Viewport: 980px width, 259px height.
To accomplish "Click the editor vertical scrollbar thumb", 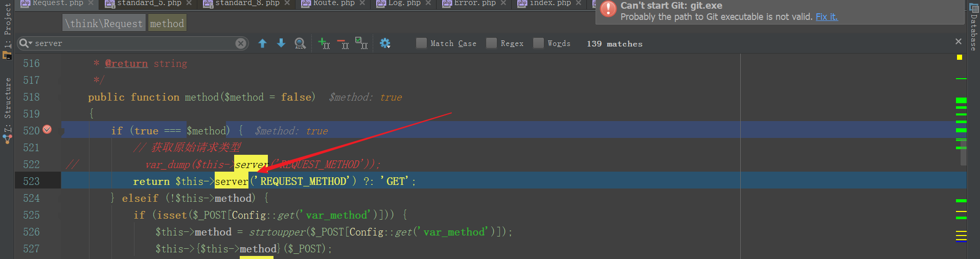I will [963, 153].
